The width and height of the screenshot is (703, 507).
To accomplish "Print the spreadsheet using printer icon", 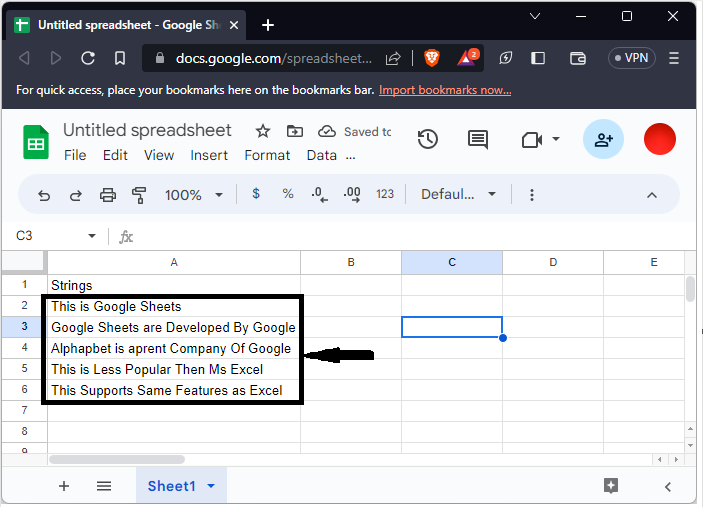I will 108,195.
